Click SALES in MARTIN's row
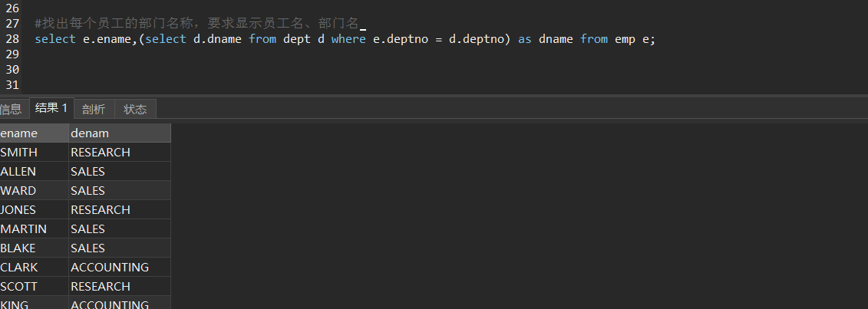 pyautogui.click(x=120, y=228)
